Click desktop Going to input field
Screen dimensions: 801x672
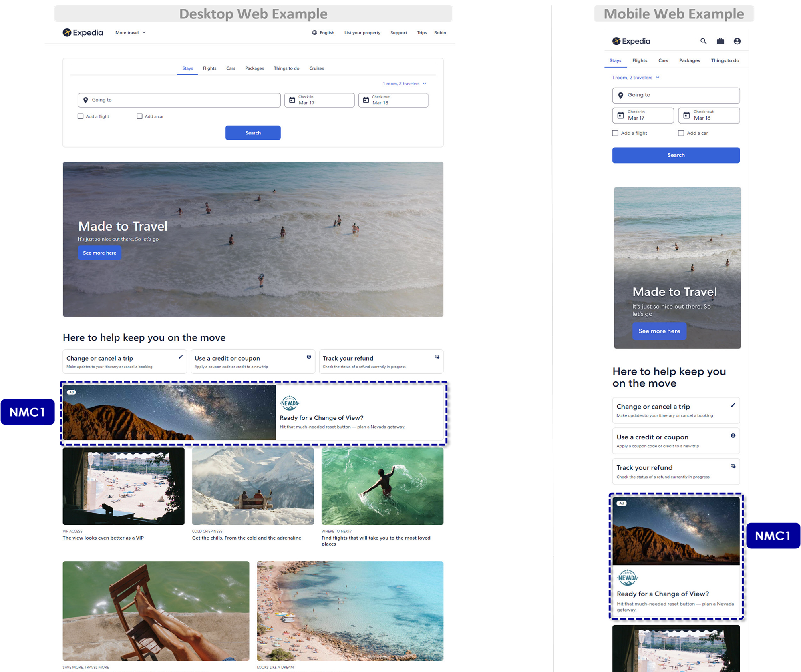click(x=179, y=100)
